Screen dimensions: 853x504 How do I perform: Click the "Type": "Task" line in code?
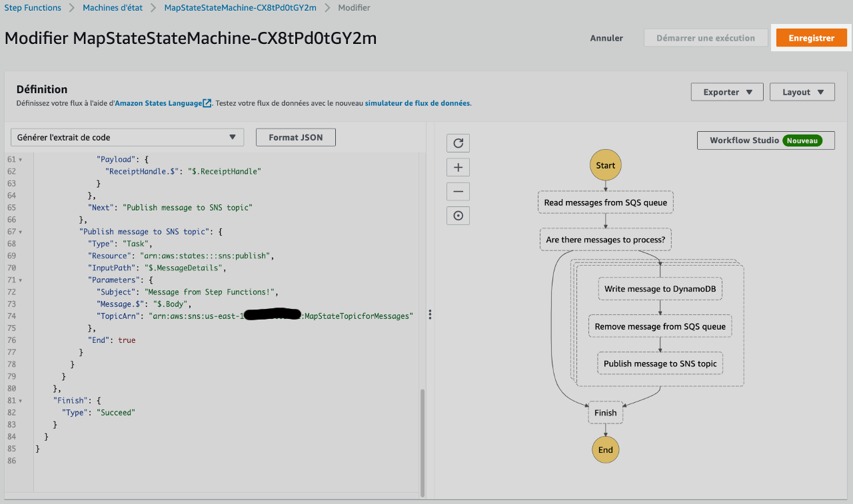click(121, 244)
